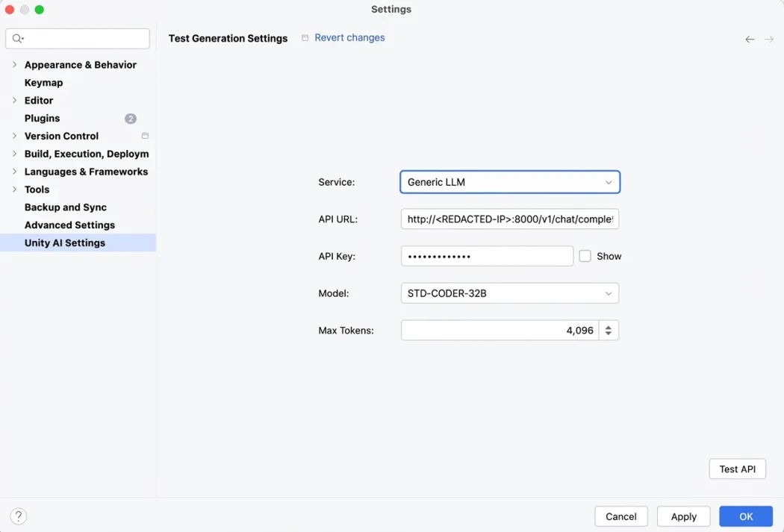Open the Service dropdown
The width and height of the screenshot is (784, 532).
510,182
